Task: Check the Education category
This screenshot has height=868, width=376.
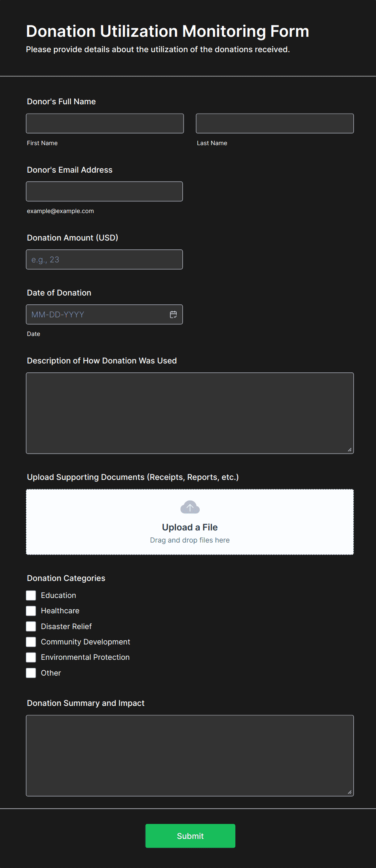Action: pyautogui.click(x=31, y=595)
